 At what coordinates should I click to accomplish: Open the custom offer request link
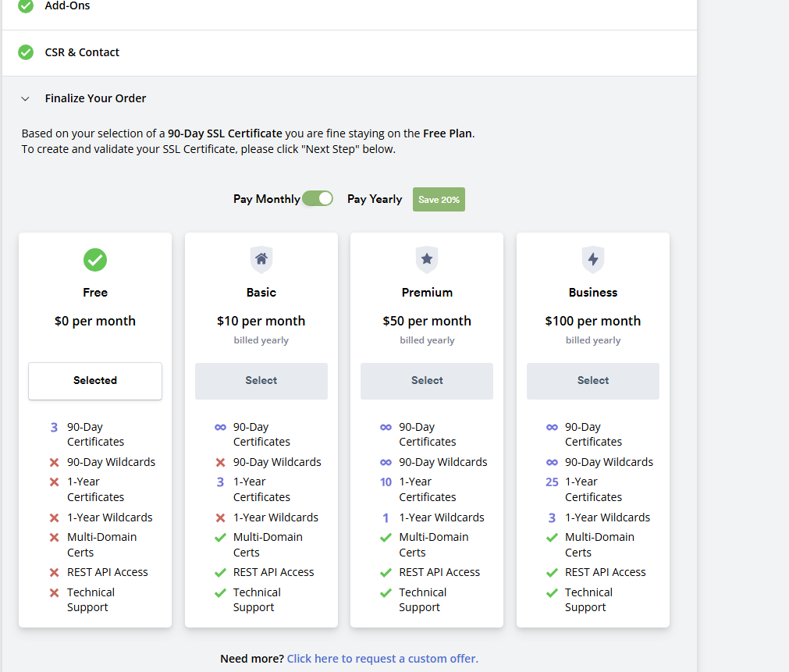(x=382, y=658)
